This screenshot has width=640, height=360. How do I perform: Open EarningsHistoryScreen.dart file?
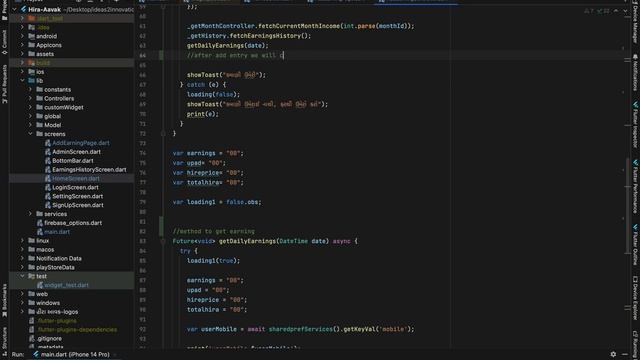pos(89,169)
